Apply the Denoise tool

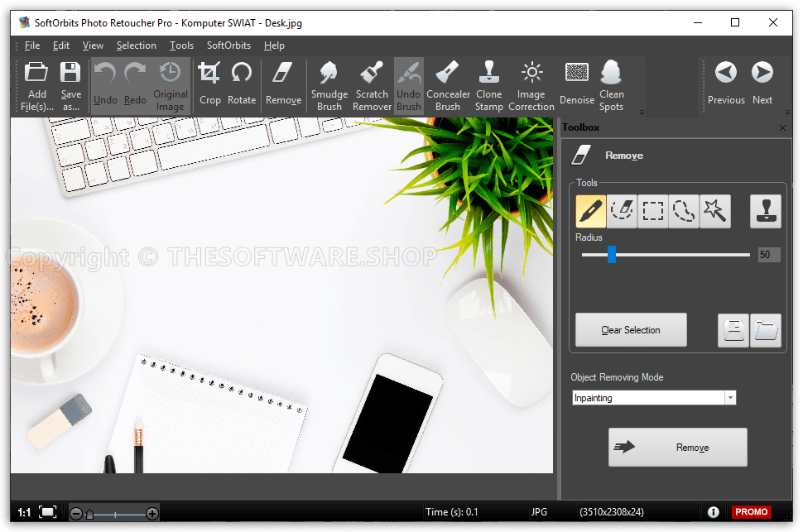pos(577,85)
